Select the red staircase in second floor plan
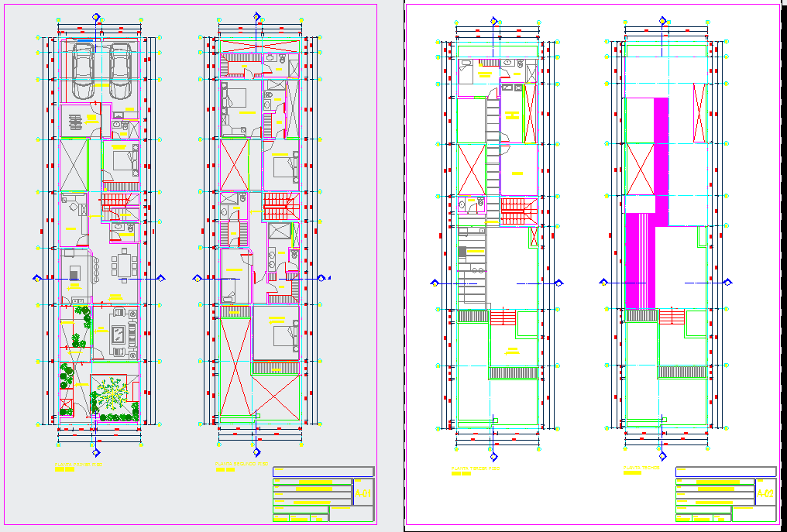787x532 pixels. 279,206
